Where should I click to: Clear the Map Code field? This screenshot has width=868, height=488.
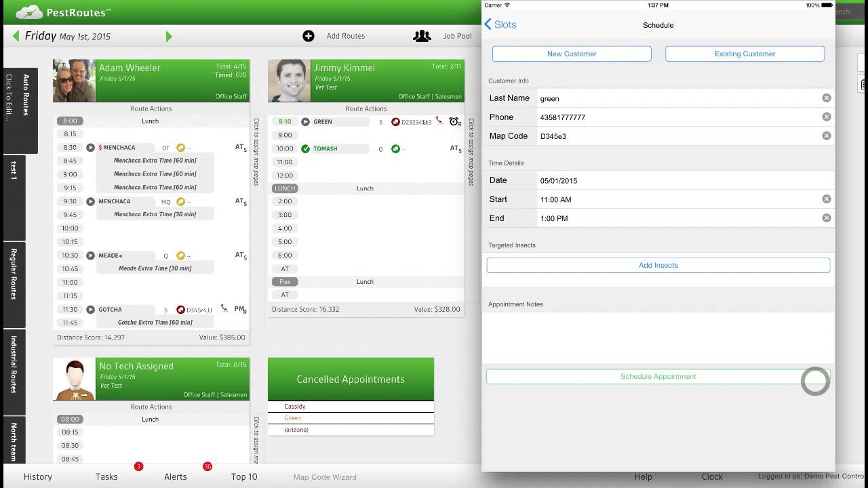(827, 136)
